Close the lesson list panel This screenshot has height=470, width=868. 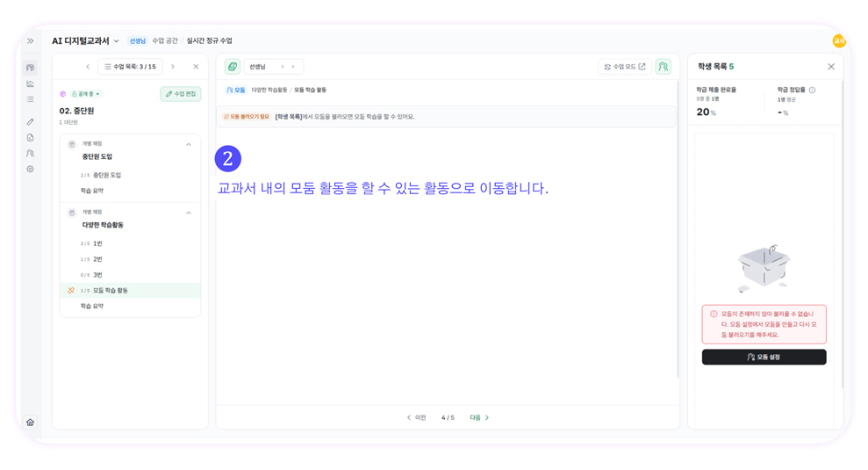[196, 67]
